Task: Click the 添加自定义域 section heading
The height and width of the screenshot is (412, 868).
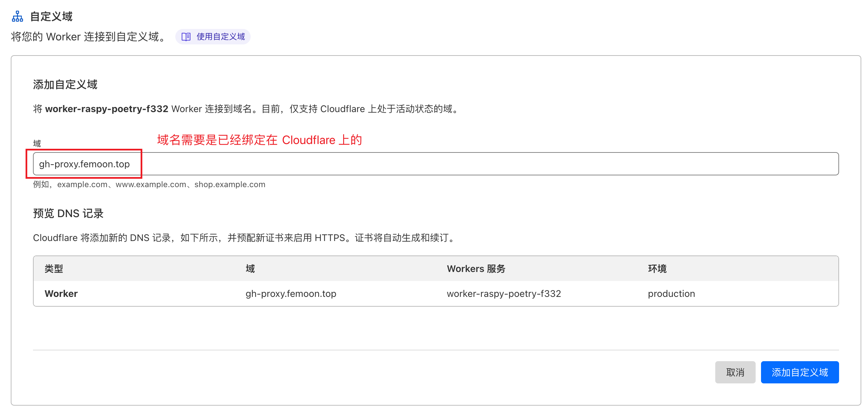Action: point(65,84)
